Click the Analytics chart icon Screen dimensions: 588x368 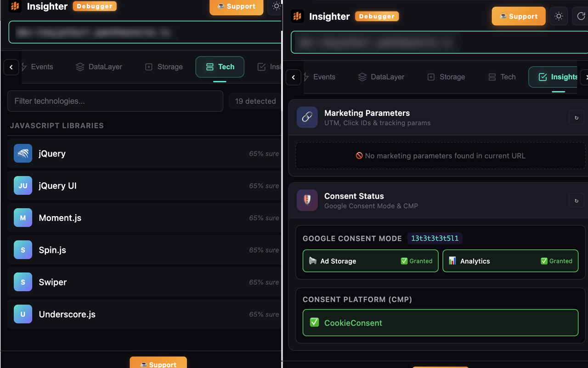pos(452,261)
